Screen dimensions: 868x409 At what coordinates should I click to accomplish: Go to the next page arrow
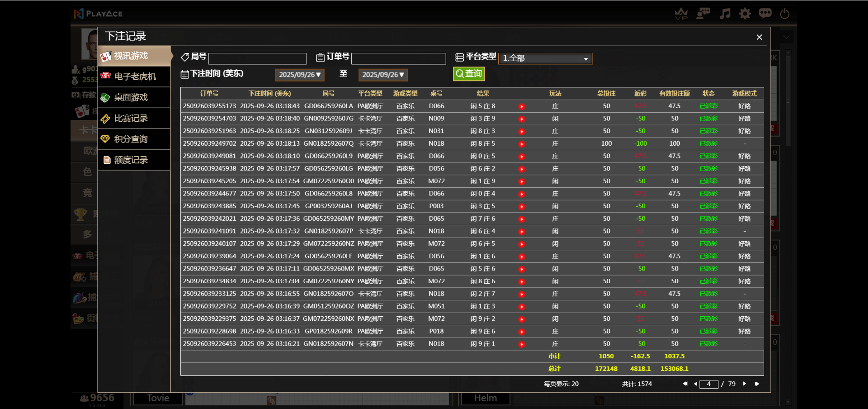[x=745, y=384]
